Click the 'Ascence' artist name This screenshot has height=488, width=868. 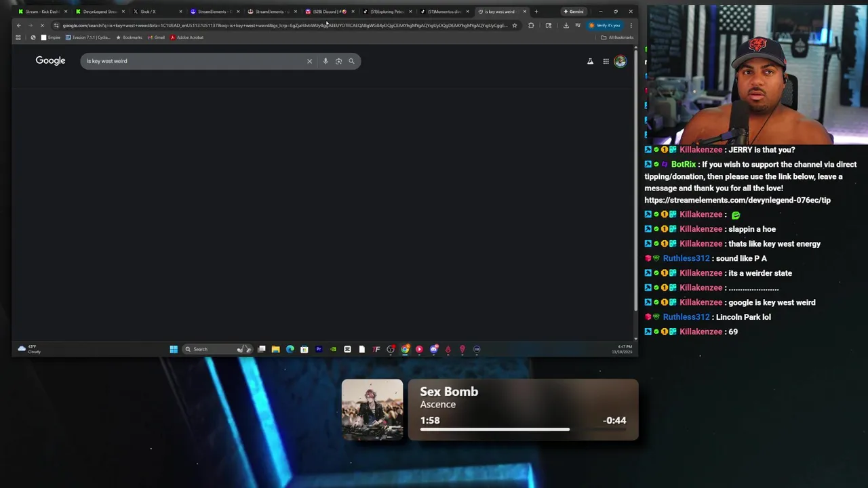437,405
